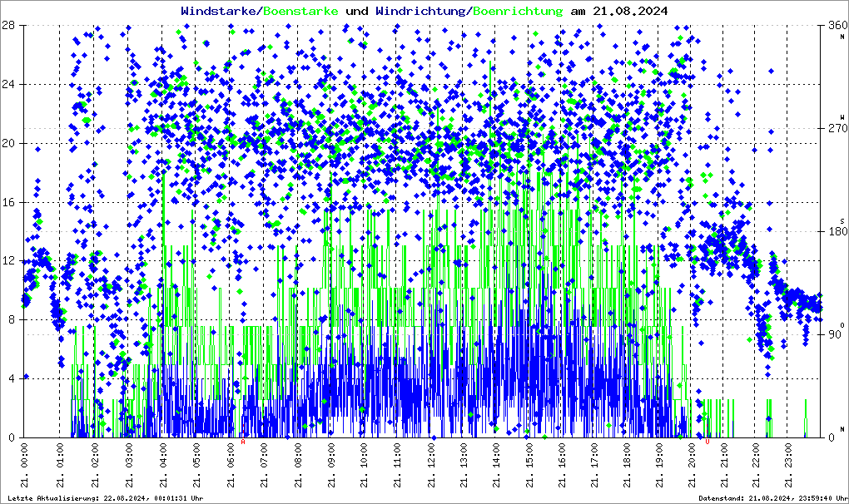
Task: Click the time label '21. 03:00'
Action: [x=129, y=465]
